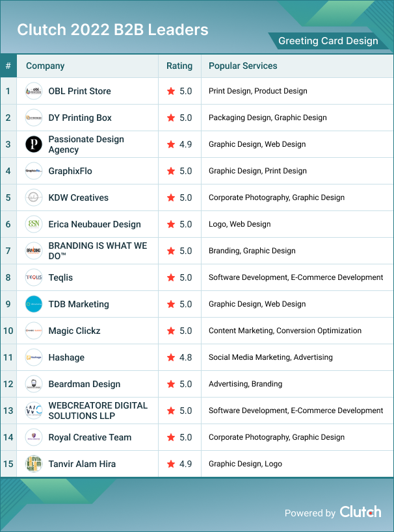Click the OBL Print Store logo icon
The height and width of the screenshot is (532, 394).
34,91
